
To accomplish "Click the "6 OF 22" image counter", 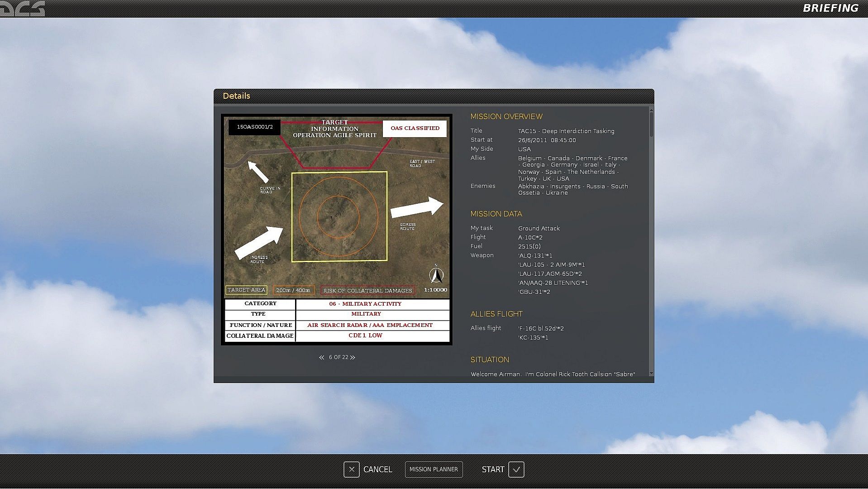I will [338, 358].
